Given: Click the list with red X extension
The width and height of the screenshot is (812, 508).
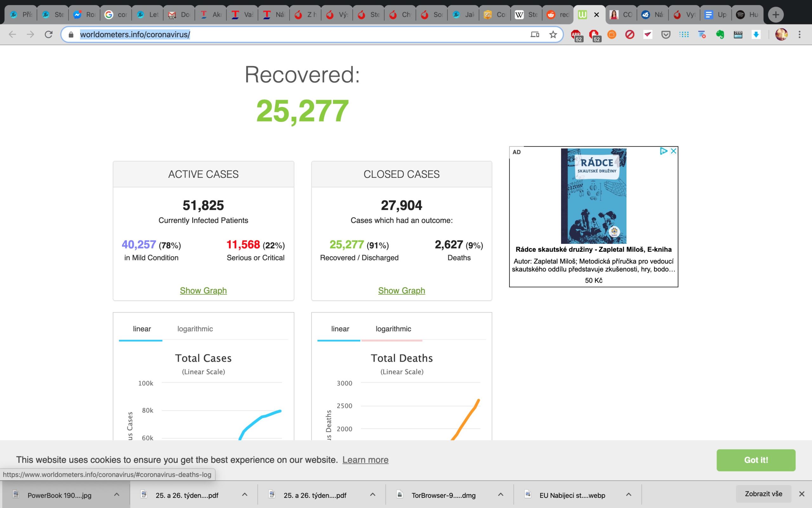Looking at the screenshot, I should click(702, 34).
